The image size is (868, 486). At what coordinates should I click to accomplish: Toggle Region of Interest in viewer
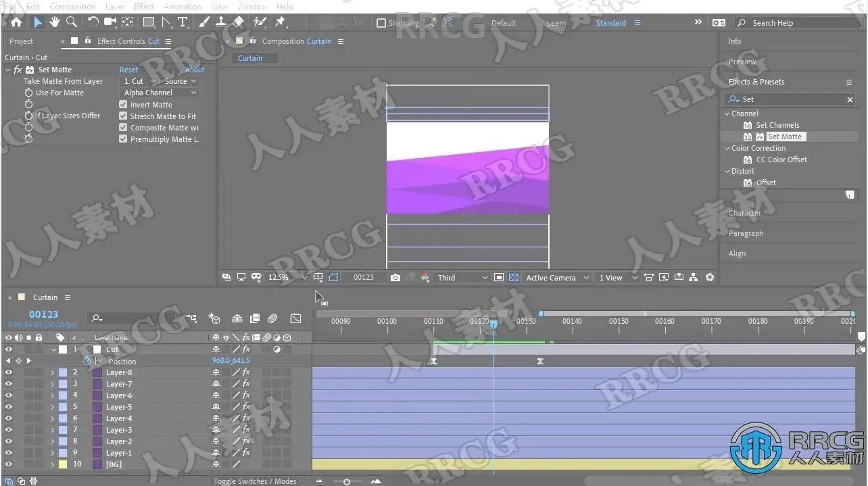point(499,277)
